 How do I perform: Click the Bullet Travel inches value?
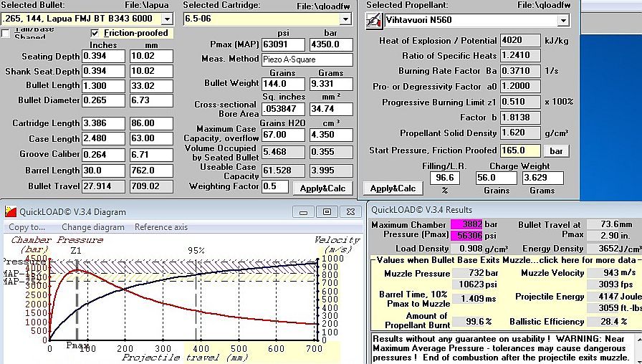point(103,186)
